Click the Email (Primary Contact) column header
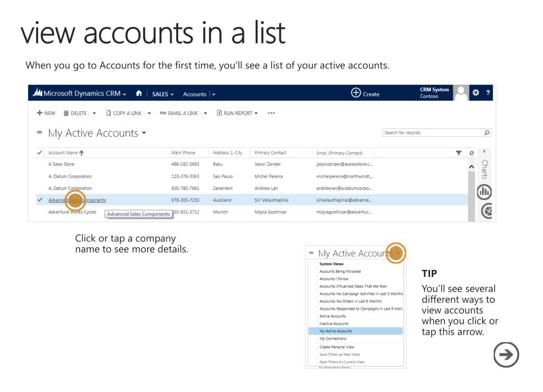This screenshot has width=543, height=392. 339,153
